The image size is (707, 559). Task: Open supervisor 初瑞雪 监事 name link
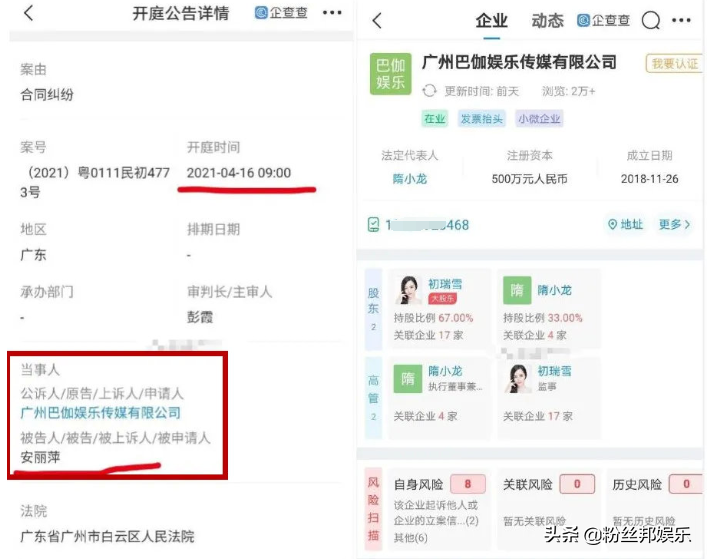554,371
